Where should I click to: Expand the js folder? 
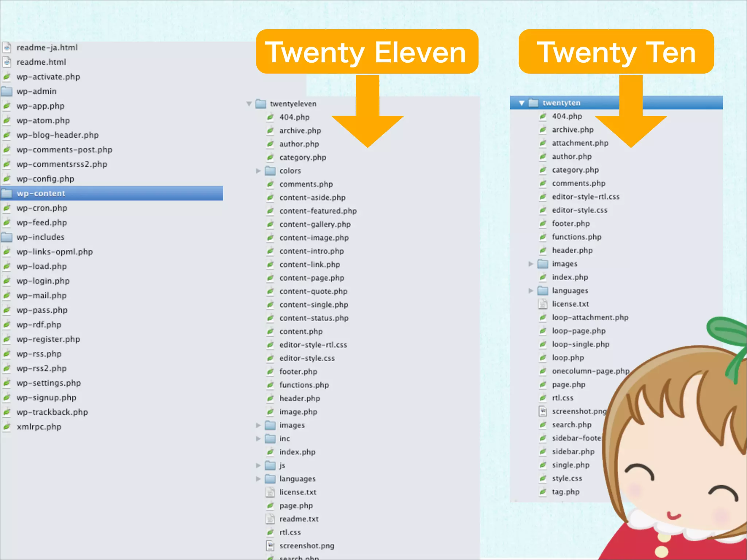[x=258, y=465]
